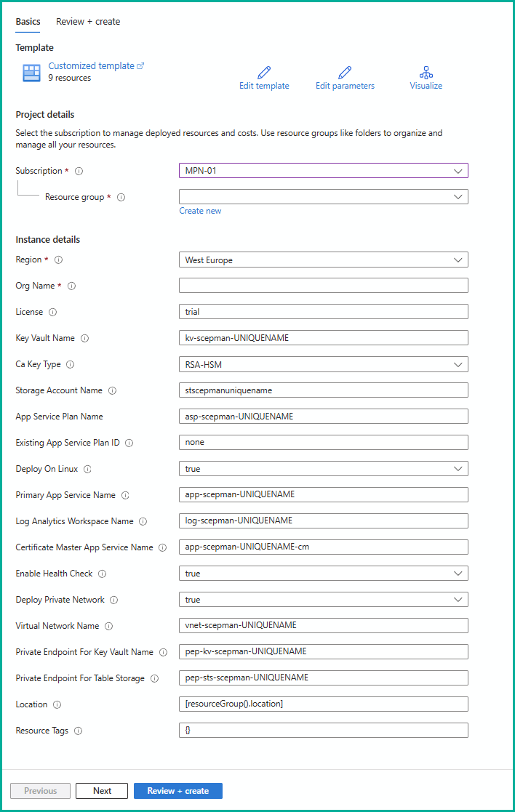This screenshot has width=515, height=812.
Task: Click info icon beside Resource Tags
Action: click(x=78, y=731)
